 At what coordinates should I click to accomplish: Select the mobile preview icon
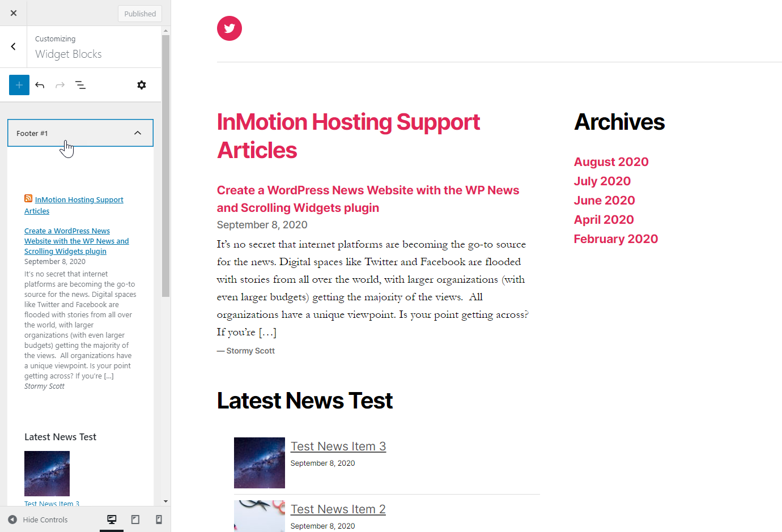click(x=159, y=519)
